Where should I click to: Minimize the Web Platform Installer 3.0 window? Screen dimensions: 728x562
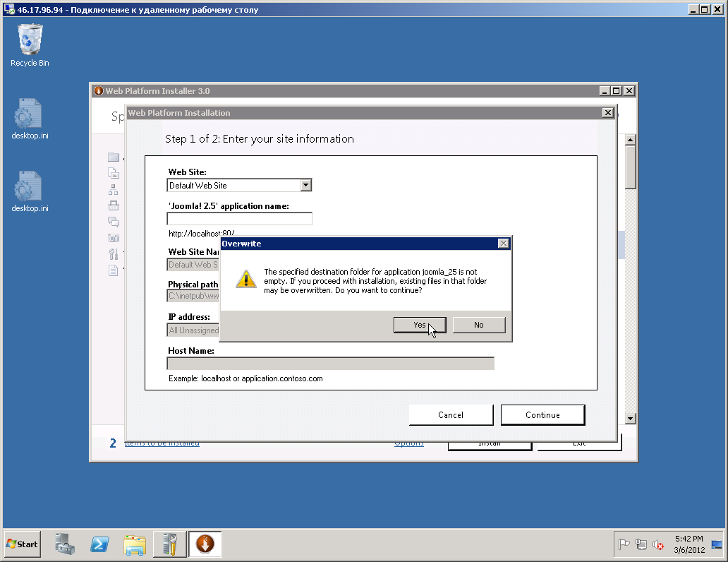pyautogui.click(x=604, y=91)
